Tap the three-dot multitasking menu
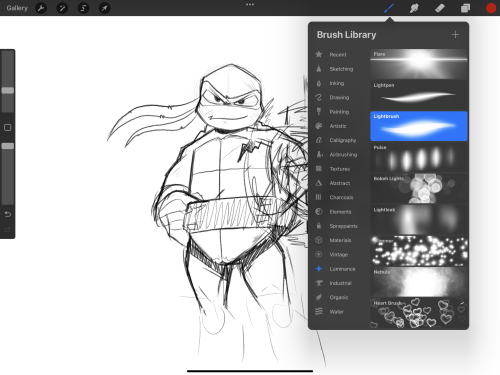 point(250,4)
